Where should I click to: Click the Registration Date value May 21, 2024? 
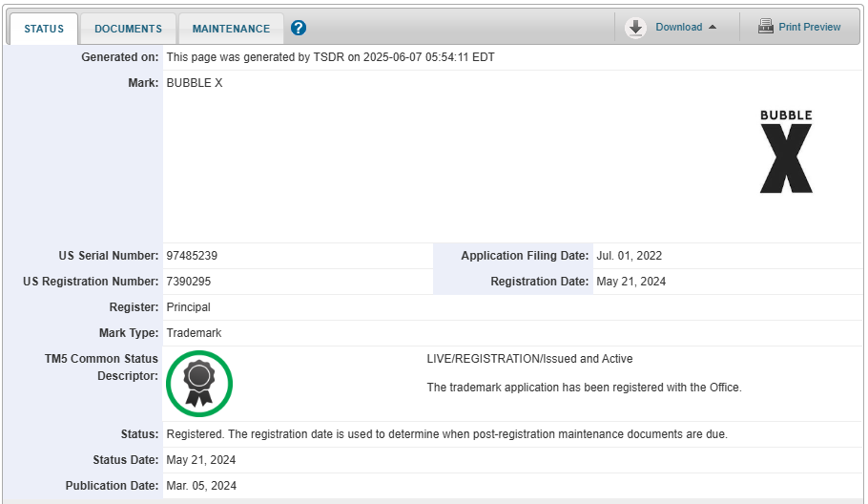[x=630, y=282]
